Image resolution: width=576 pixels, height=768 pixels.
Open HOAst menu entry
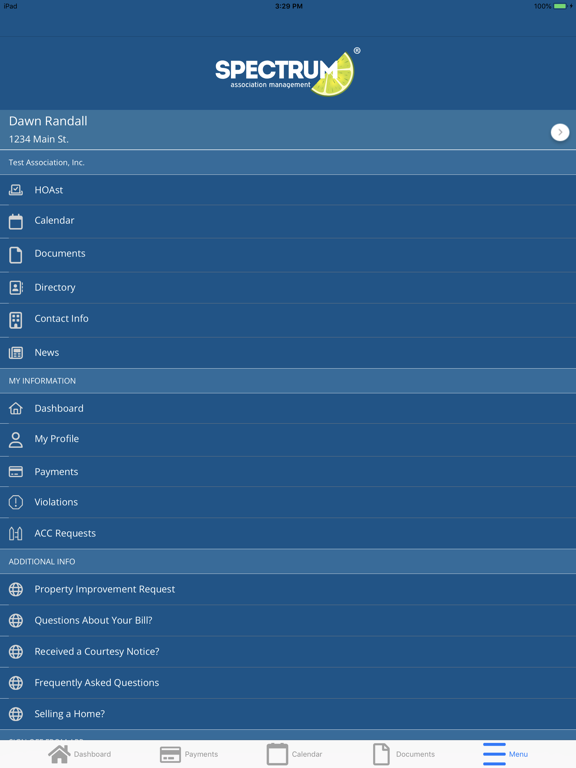click(288, 190)
